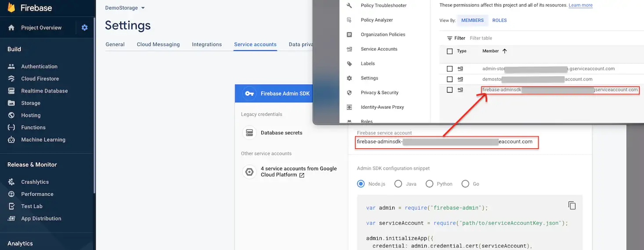Select the Java radio button
The image size is (644, 250).
[x=398, y=184]
